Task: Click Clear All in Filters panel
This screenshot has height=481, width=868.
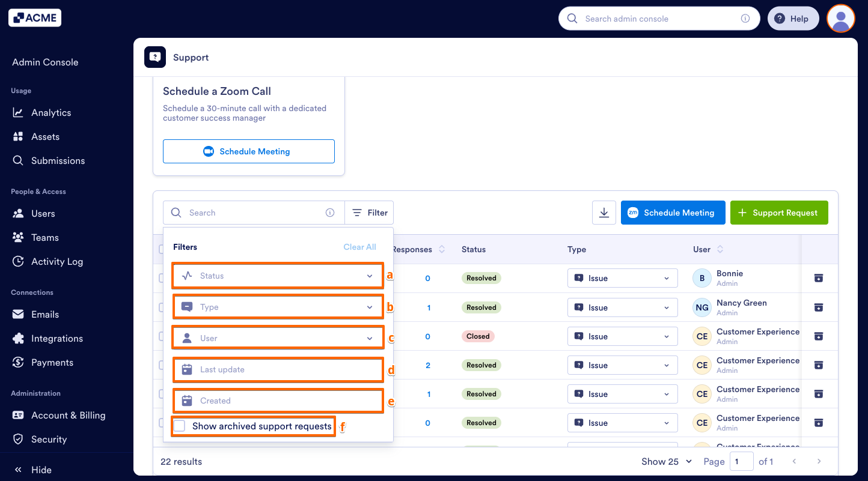Action: pyautogui.click(x=359, y=247)
